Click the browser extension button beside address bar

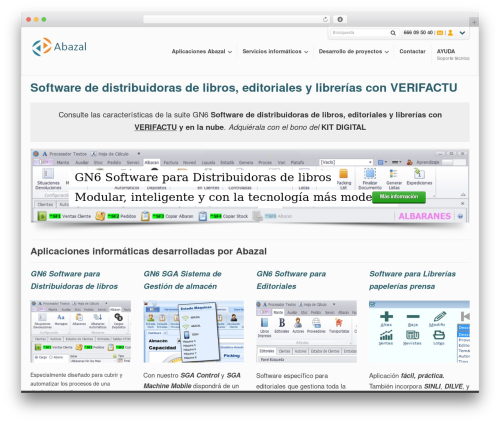click(x=340, y=19)
